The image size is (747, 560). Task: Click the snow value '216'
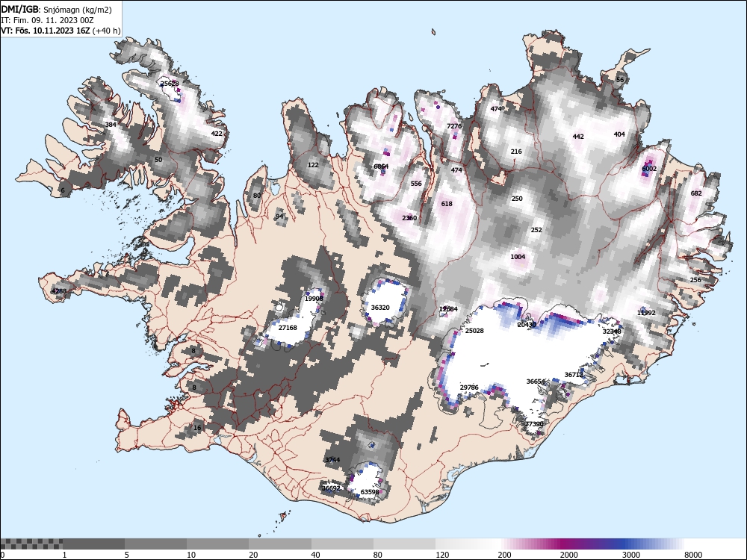(516, 152)
